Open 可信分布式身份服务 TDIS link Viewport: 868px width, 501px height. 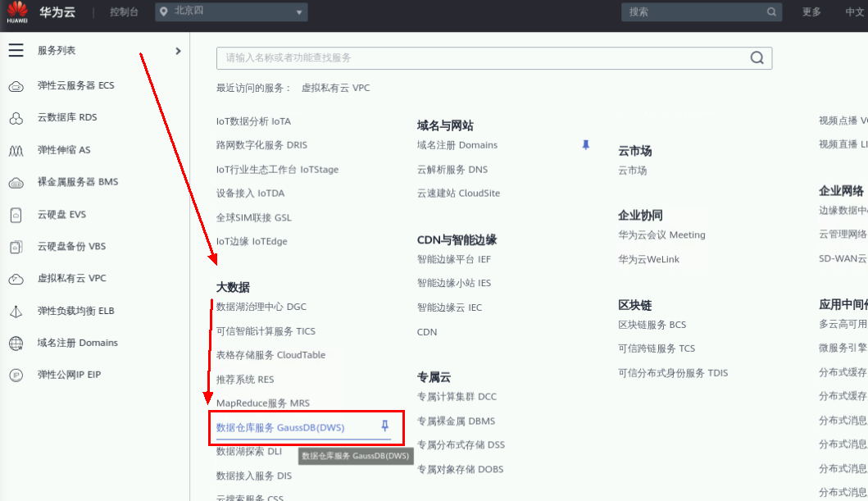click(673, 372)
